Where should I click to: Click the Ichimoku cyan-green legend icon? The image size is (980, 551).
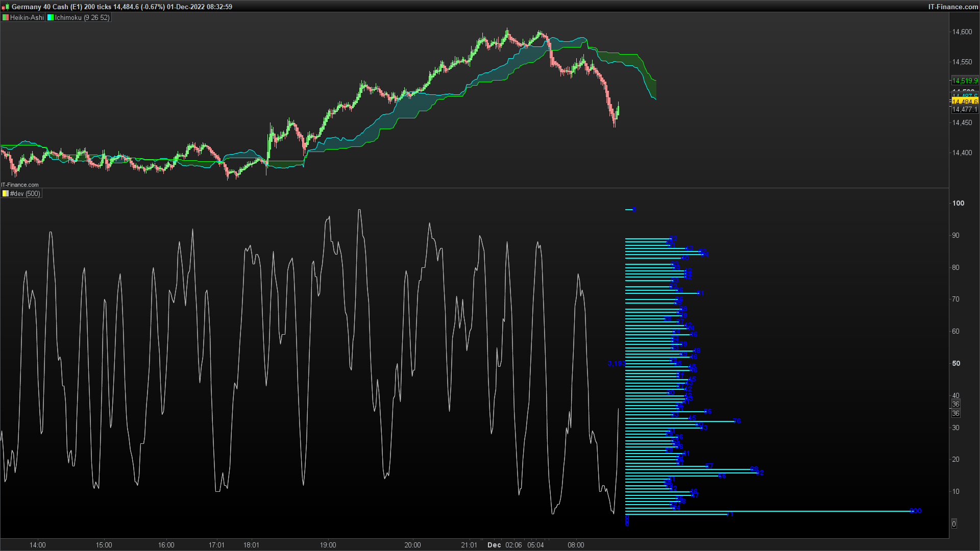point(51,17)
